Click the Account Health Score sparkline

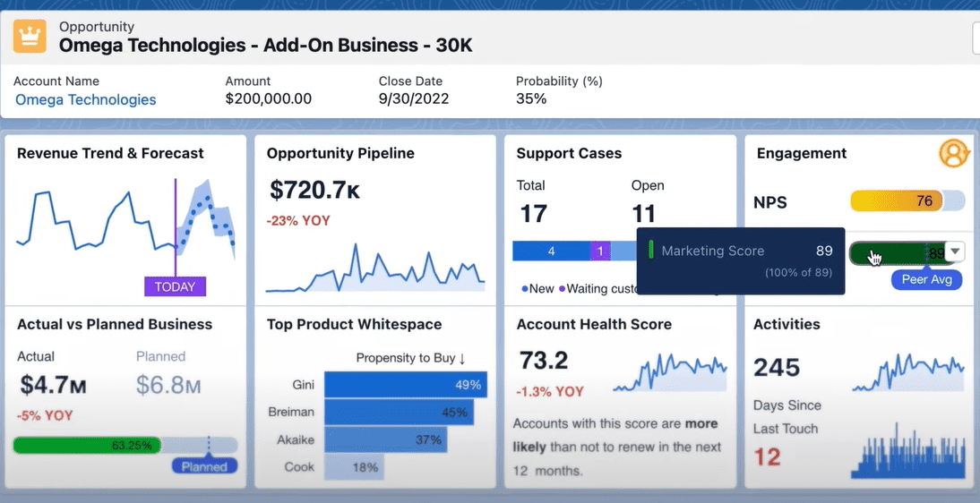coord(670,372)
